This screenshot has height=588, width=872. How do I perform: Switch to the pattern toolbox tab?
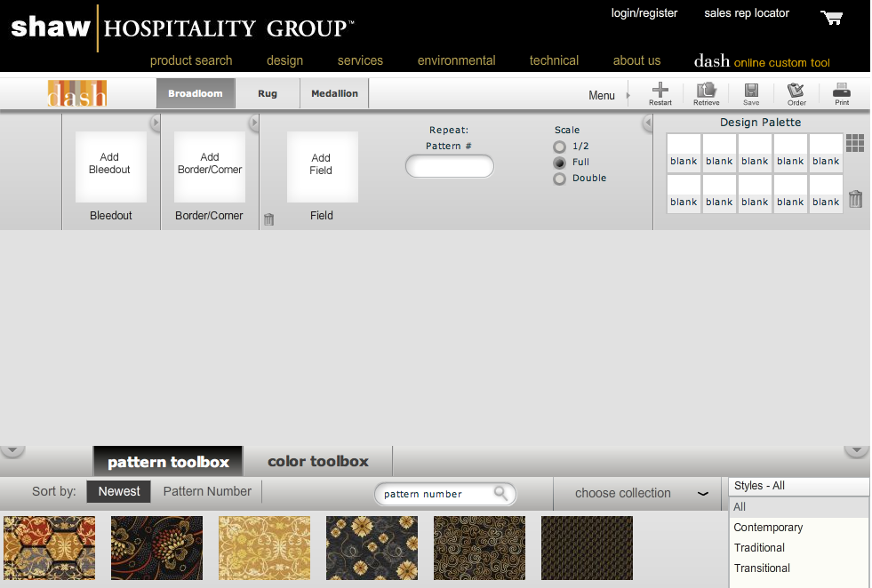pyautogui.click(x=168, y=461)
